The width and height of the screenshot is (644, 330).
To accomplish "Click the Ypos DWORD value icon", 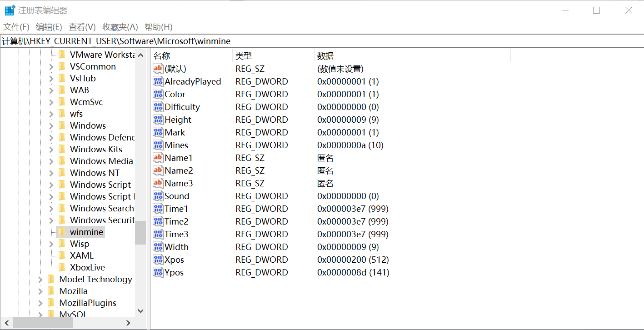I will 158,272.
